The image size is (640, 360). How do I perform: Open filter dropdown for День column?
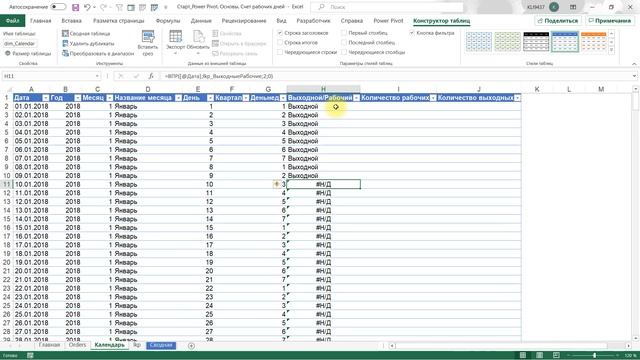(210, 98)
